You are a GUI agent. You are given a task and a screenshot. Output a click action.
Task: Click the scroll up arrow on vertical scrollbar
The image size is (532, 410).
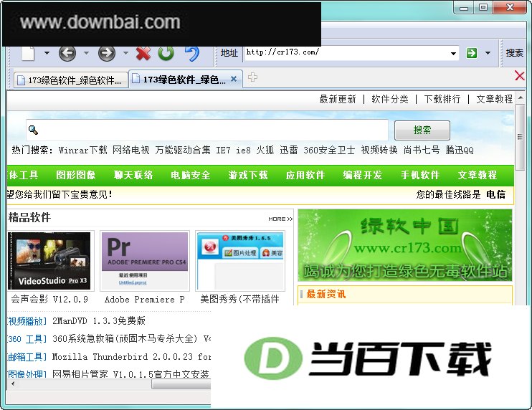click(x=520, y=98)
